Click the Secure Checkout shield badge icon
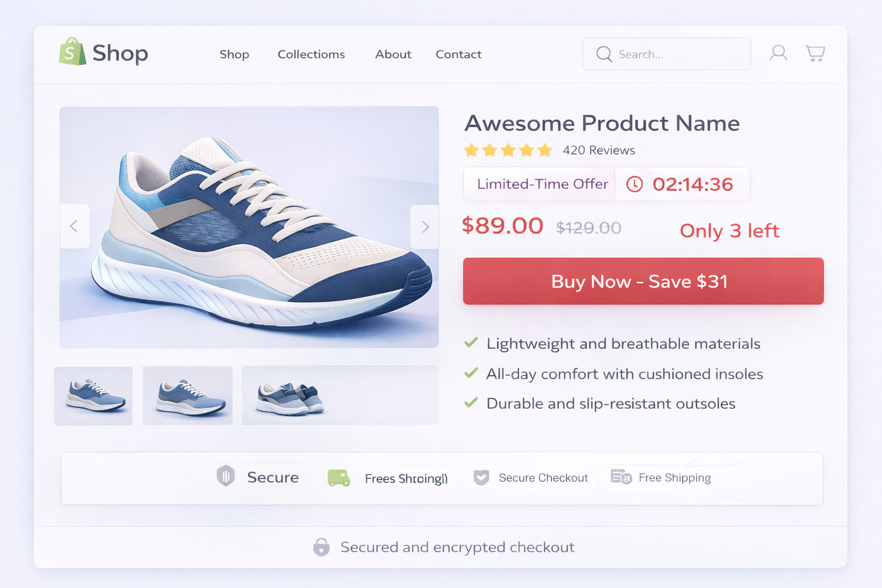The image size is (882, 588). (481, 478)
